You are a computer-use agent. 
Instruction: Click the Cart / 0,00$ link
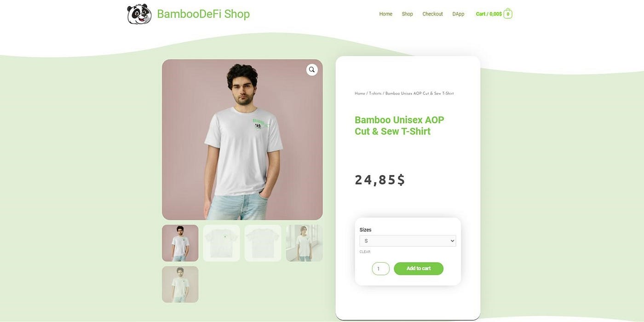coord(489,14)
